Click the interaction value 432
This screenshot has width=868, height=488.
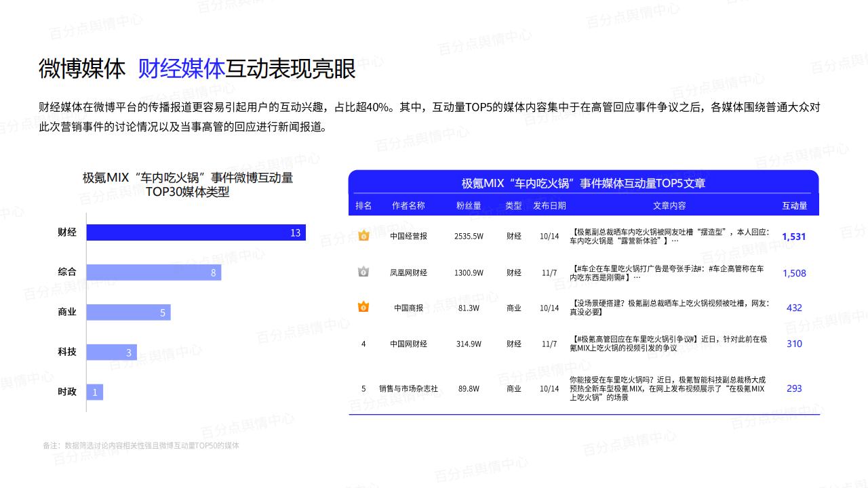point(794,308)
